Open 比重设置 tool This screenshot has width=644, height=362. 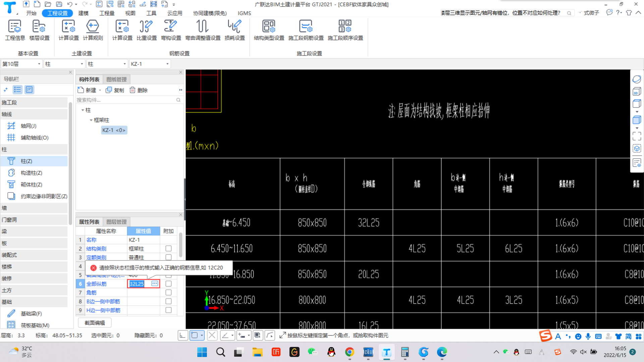[x=147, y=30]
